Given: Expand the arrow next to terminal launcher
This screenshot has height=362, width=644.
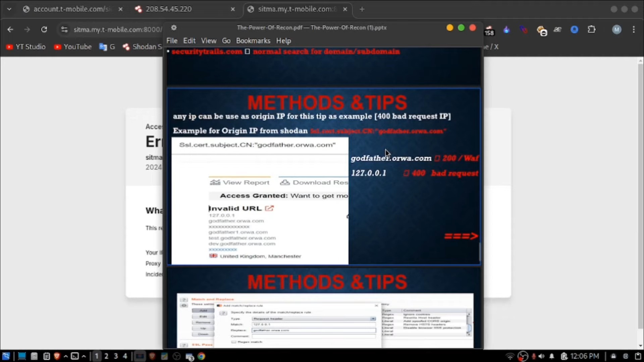Looking at the screenshot, I should 84,356.
